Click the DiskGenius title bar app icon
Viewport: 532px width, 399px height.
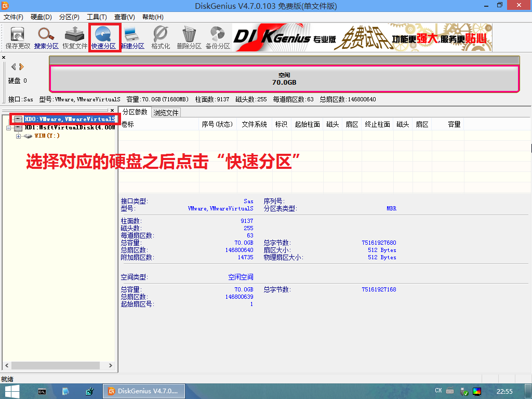[5, 5]
